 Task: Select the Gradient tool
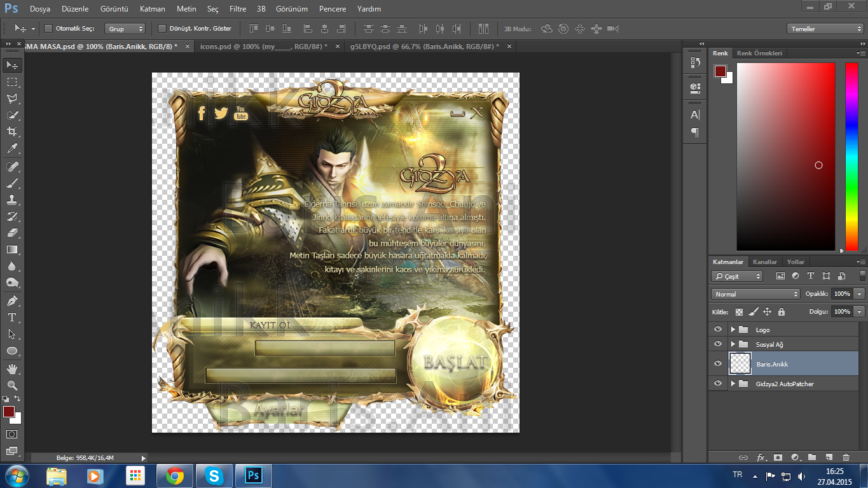[x=12, y=249]
